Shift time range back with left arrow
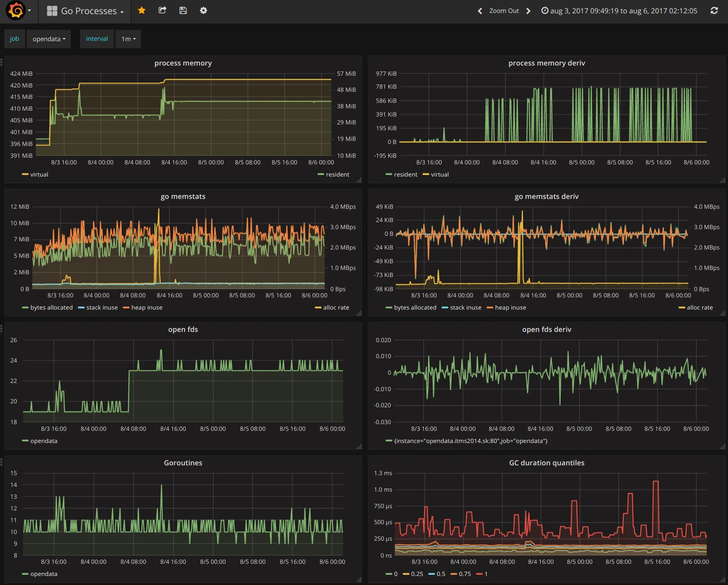Viewport: 728px width, 585px height. [479, 11]
